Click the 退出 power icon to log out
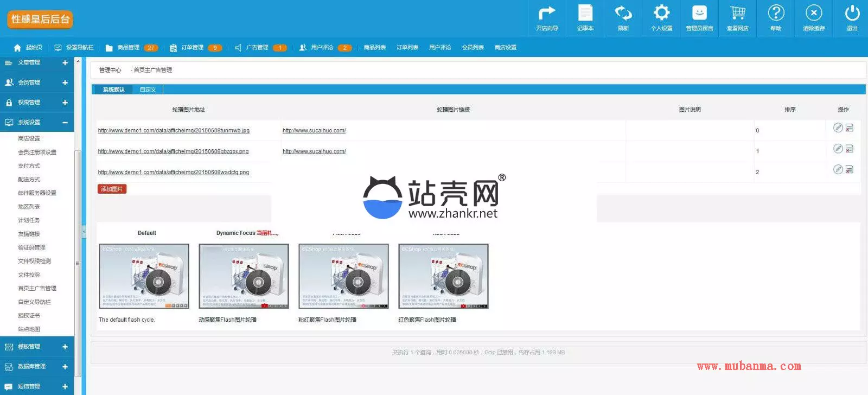The width and height of the screenshot is (868, 395). point(852,18)
